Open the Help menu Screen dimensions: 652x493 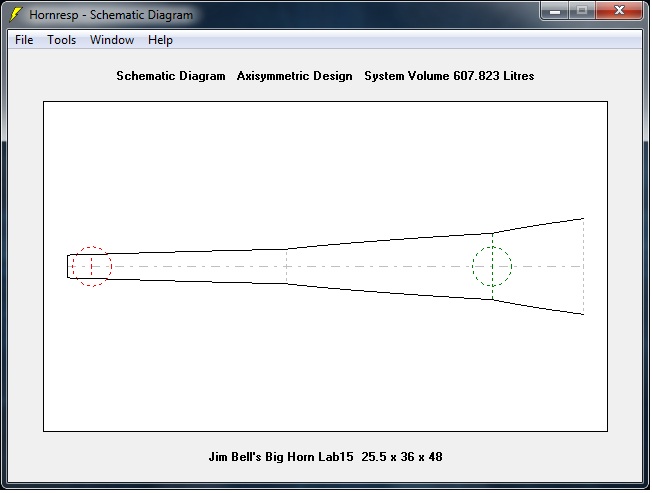pos(160,40)
